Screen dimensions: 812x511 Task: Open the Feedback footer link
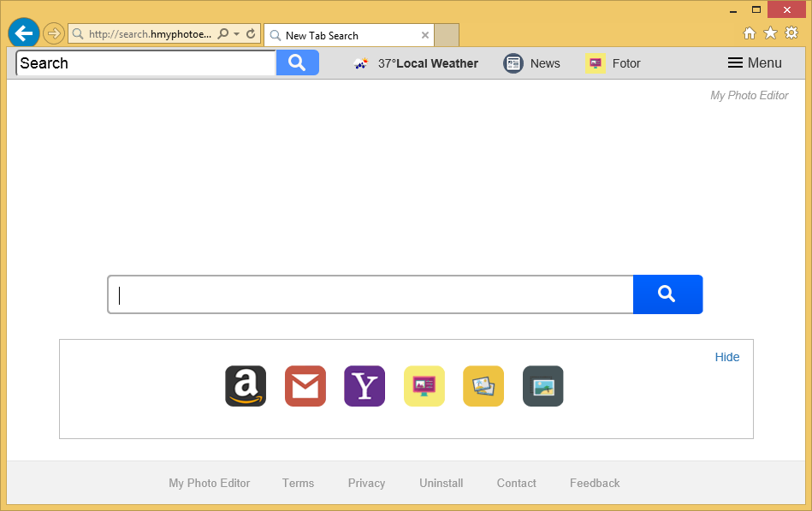(x=595, y=483)
